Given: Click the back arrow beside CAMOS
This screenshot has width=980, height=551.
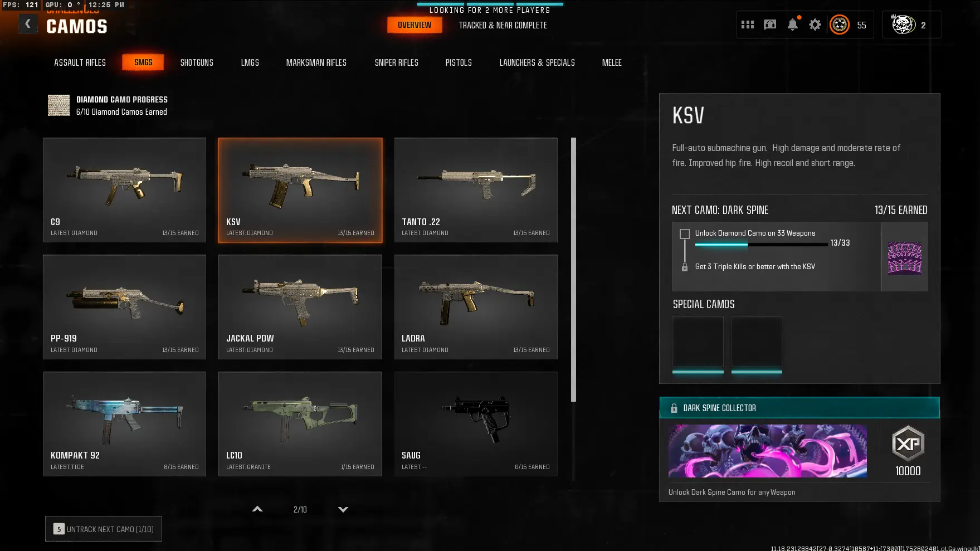Looking at the screenshot, I should (28, 24).
